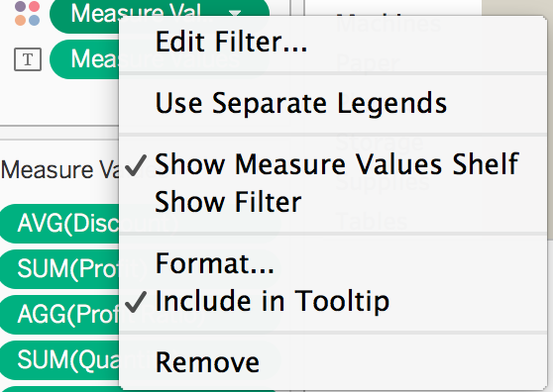Click the Measure Values pill on Text
This screenshot has width=553, height=392.
(x=84, y=59)
